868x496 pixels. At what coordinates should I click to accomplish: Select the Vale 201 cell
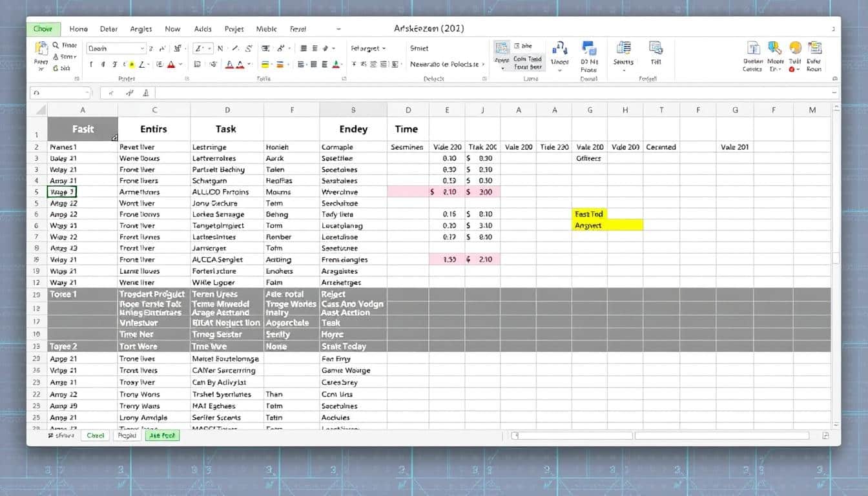tap(735, 147)
